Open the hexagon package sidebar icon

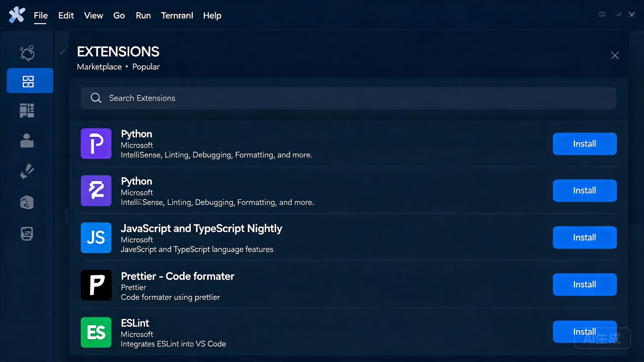pos(27,202)
